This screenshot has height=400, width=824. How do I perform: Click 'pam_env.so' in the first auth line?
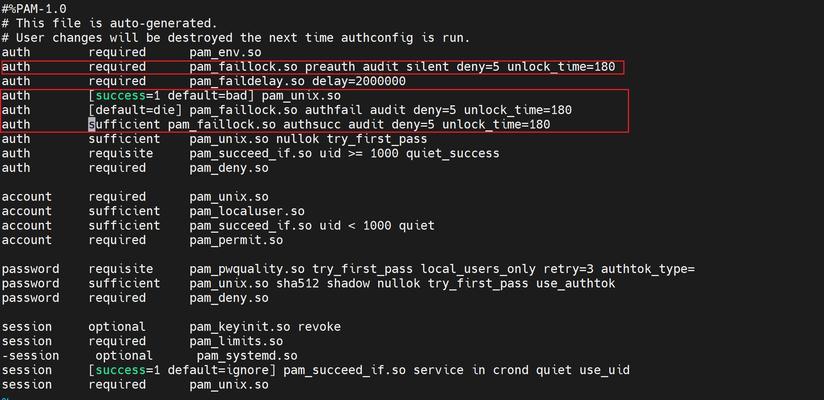(x=225, y=53)
